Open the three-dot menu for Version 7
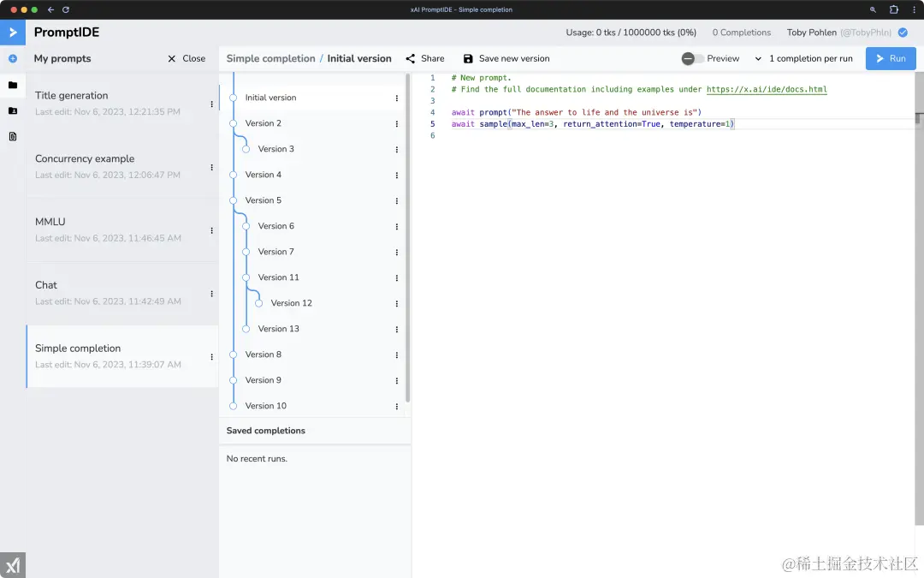This screenshot has height=578, width=924. tap(397, 252)
